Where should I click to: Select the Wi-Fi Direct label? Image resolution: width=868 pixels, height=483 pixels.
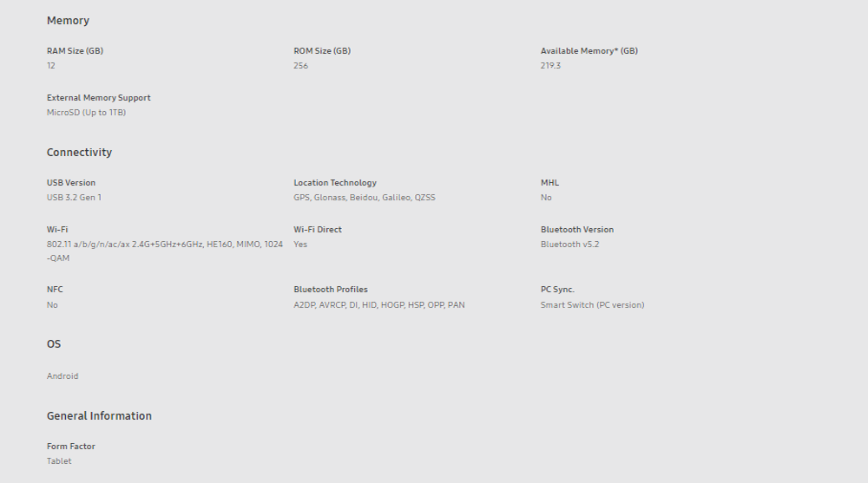tap(317, 230)
